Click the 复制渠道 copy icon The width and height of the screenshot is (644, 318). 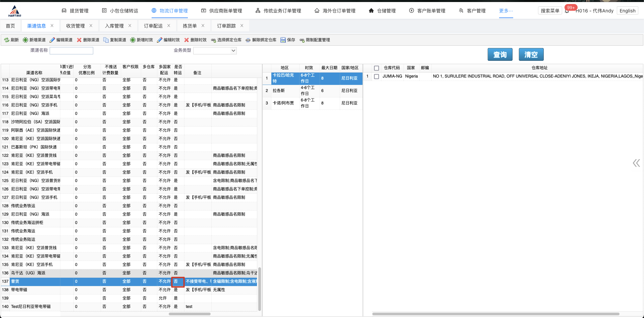(x=106, y=40)
